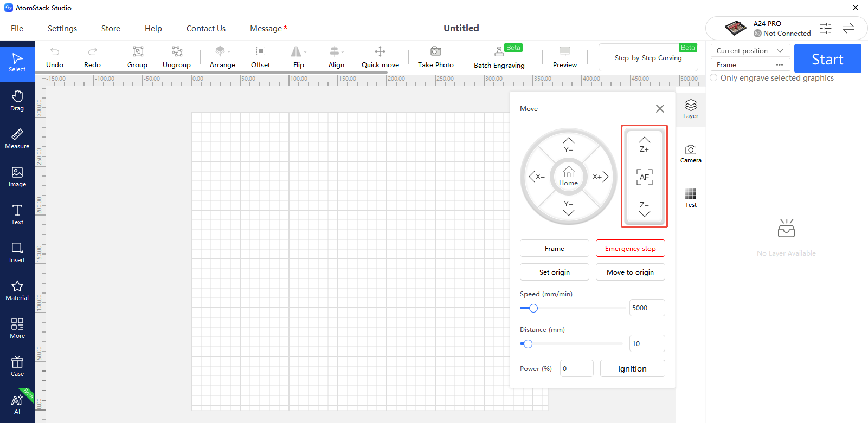This screenshot has width=868, height=423.
Task: Group selected objects
Action: [138, 57]
